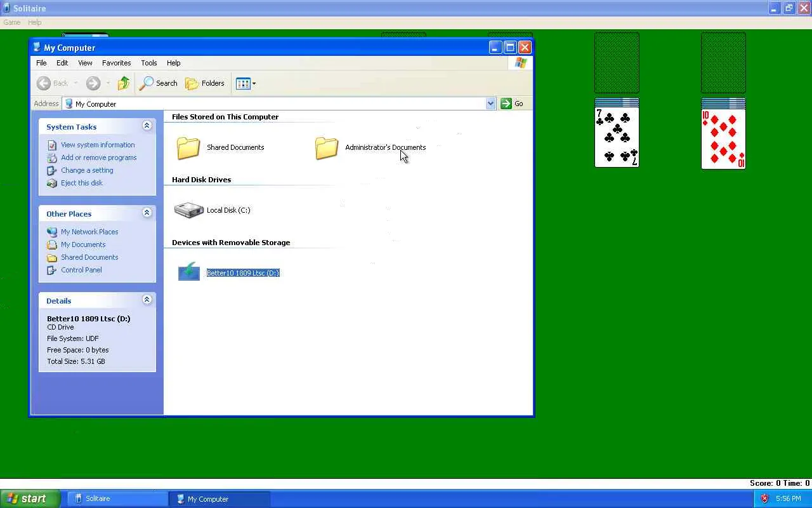Click Eject this disk icon

pos(52,183)
